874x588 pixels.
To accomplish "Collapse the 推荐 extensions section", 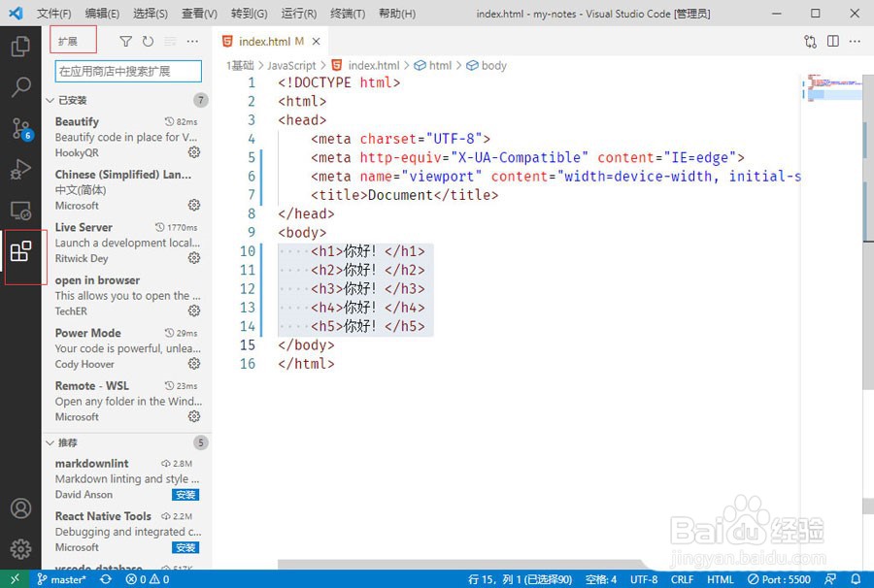I will [127, 442].
